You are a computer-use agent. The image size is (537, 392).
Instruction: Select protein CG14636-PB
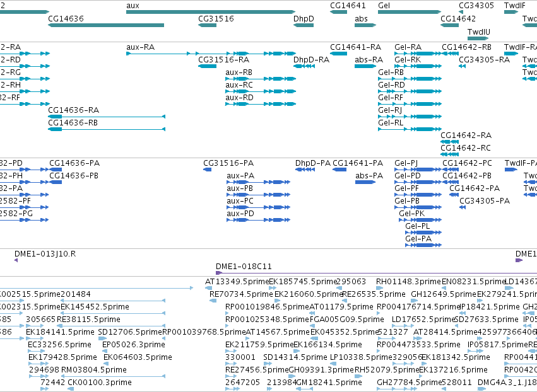pos(74,176)
